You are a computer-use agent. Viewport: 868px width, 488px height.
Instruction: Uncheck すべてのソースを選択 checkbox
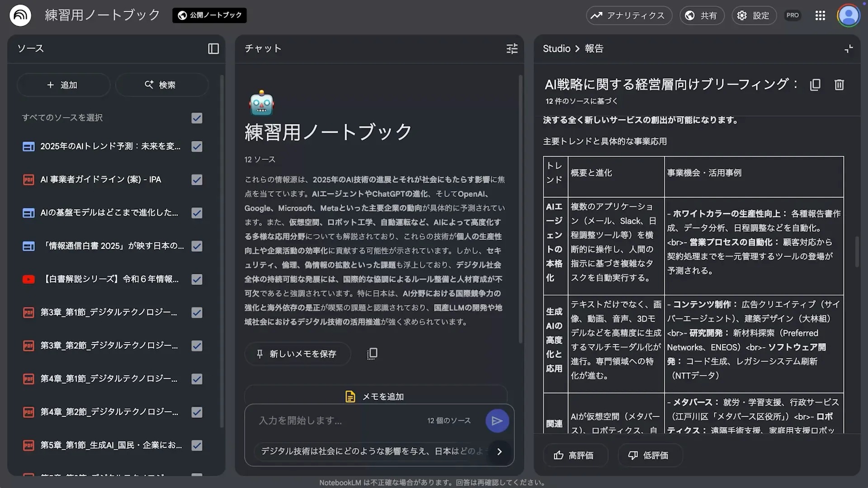pyautogui.click(x=197, y=118)
